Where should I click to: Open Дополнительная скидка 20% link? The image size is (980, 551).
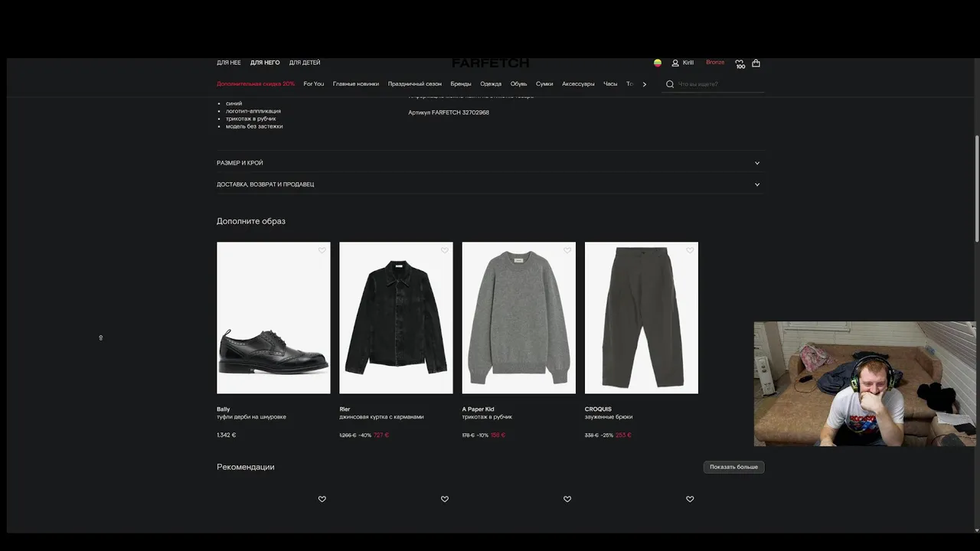pyautogui.click(x=256, y=84)
